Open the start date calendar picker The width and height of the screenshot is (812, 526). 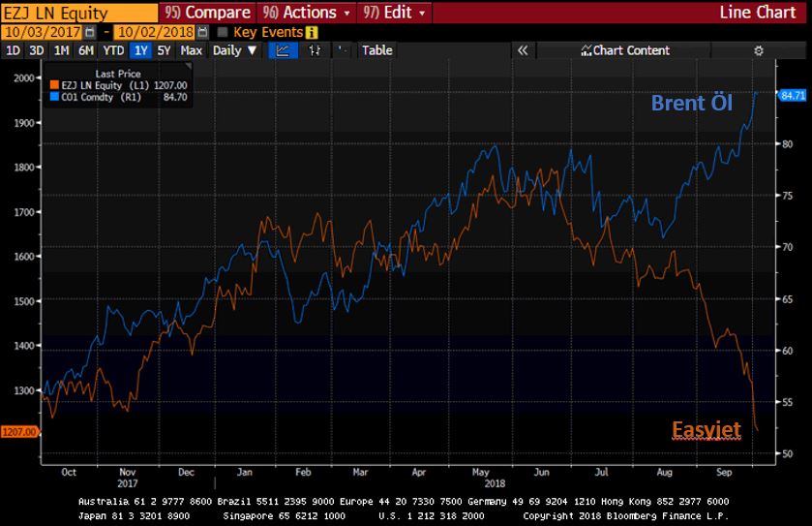90,32
